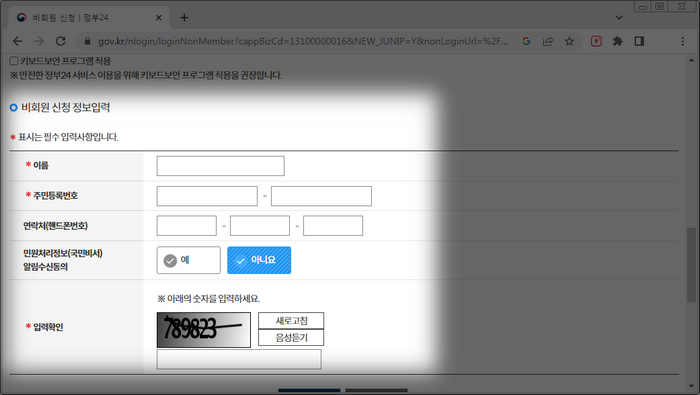Click the 아래의 숫자를 입력하세요 instruction
The height and width of the screenshot is (395, 700).
click(x=208, y=299)
